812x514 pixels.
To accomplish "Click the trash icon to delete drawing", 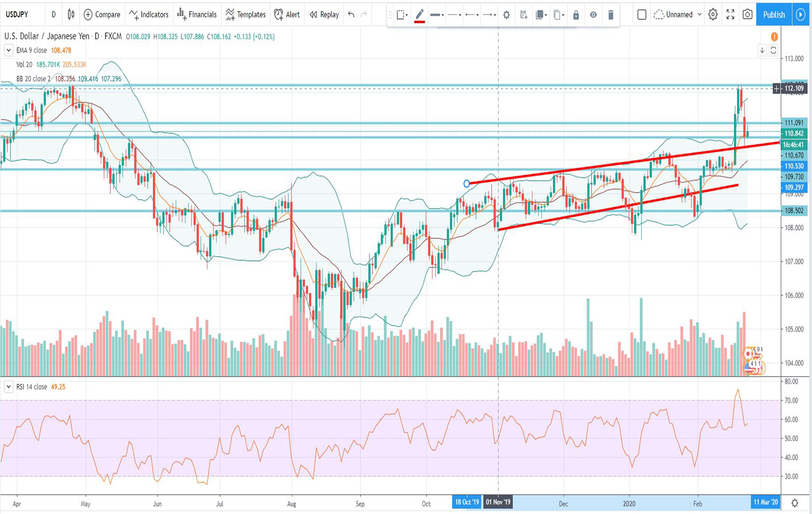I will [610, 15].
